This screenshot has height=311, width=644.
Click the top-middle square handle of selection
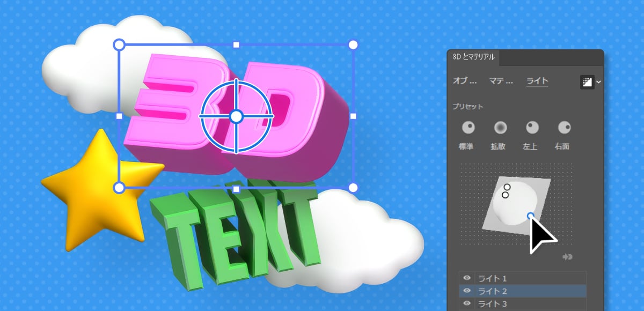(x=236, y=45)
